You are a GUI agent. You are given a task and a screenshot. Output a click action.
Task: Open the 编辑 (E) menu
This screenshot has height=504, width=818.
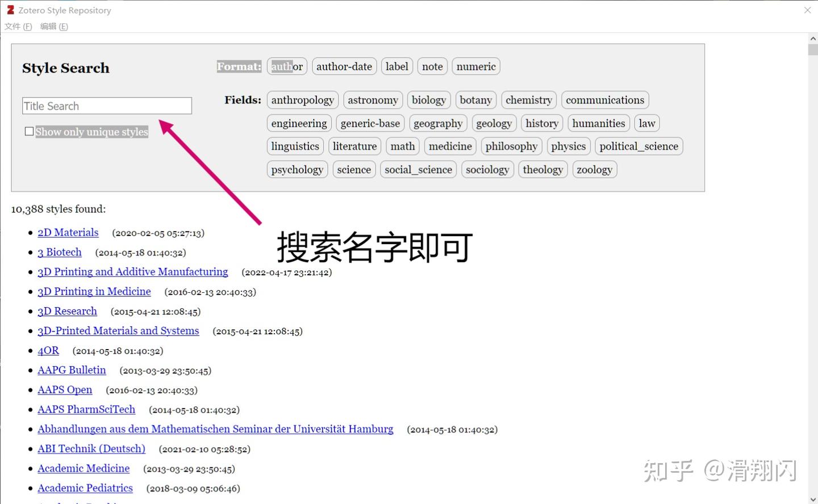54,26
